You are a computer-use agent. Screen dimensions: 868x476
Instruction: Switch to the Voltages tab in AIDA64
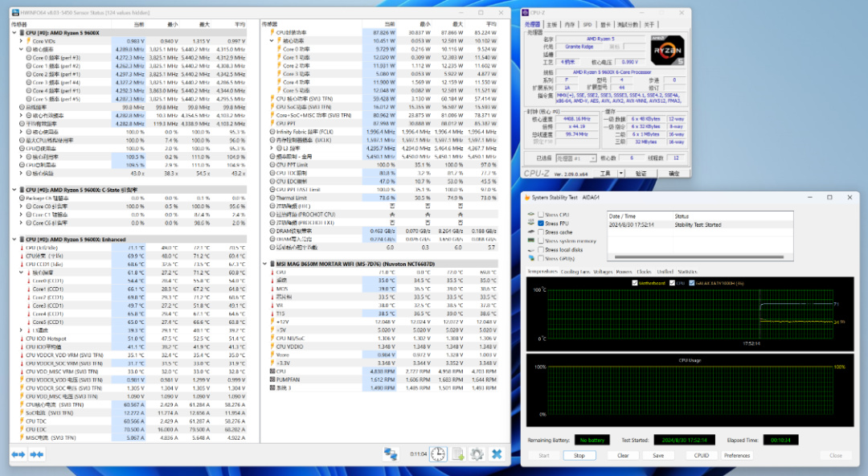(602, 272)
